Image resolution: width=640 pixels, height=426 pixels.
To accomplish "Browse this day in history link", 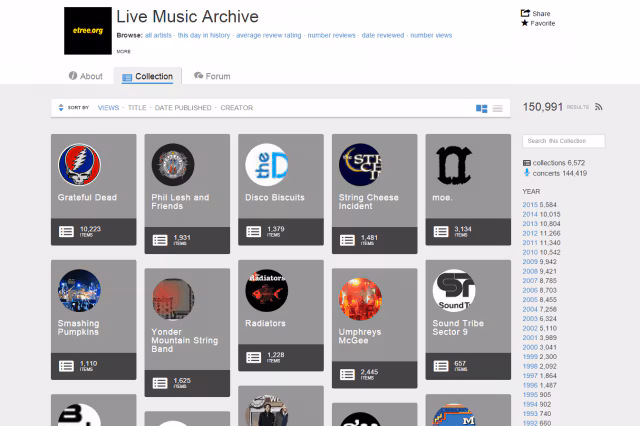I will click(x=204, y=35).
